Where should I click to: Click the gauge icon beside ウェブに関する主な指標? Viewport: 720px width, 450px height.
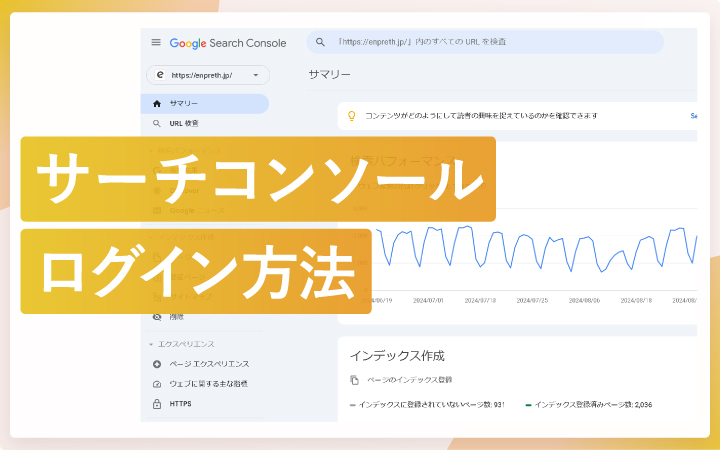point(157,384)
